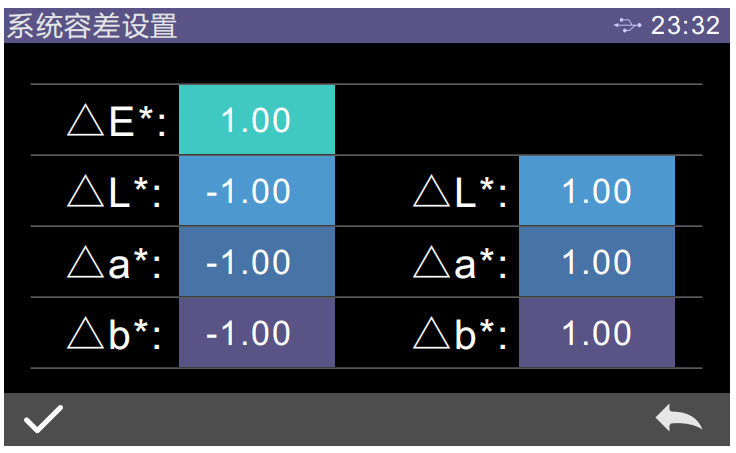Click the middle of the gray bottom toolbar
This screenshot has width=736, height=453.
[368, 419]
